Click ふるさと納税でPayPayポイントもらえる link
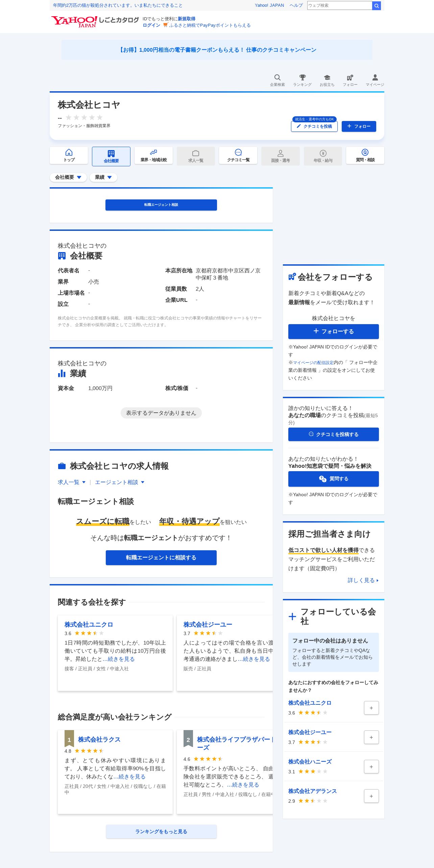 [x=210, y=25]
